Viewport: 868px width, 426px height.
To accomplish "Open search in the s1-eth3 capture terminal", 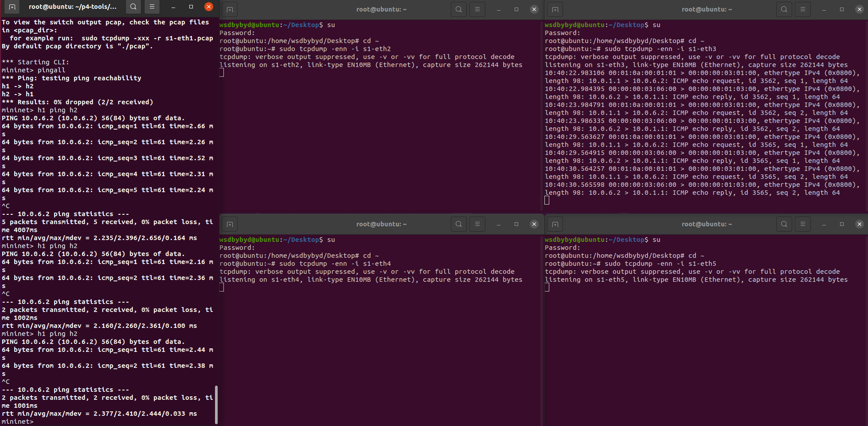I will tap(784, 9).
